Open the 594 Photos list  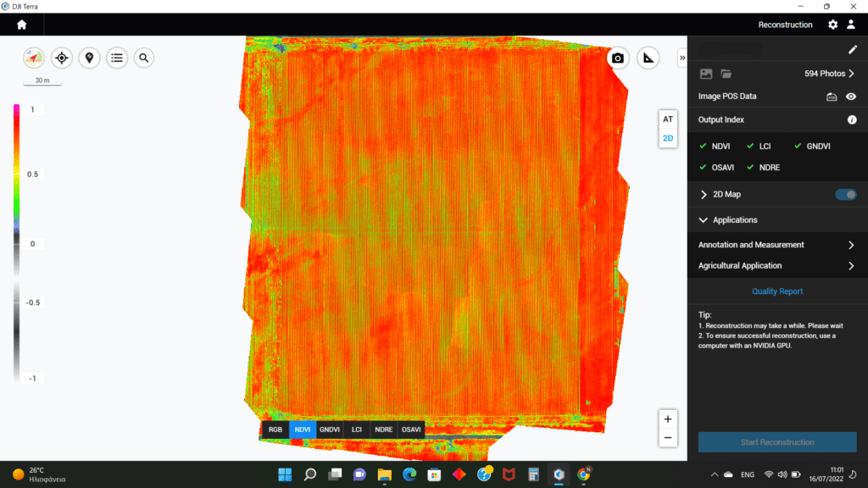click(x=829, y=74)
